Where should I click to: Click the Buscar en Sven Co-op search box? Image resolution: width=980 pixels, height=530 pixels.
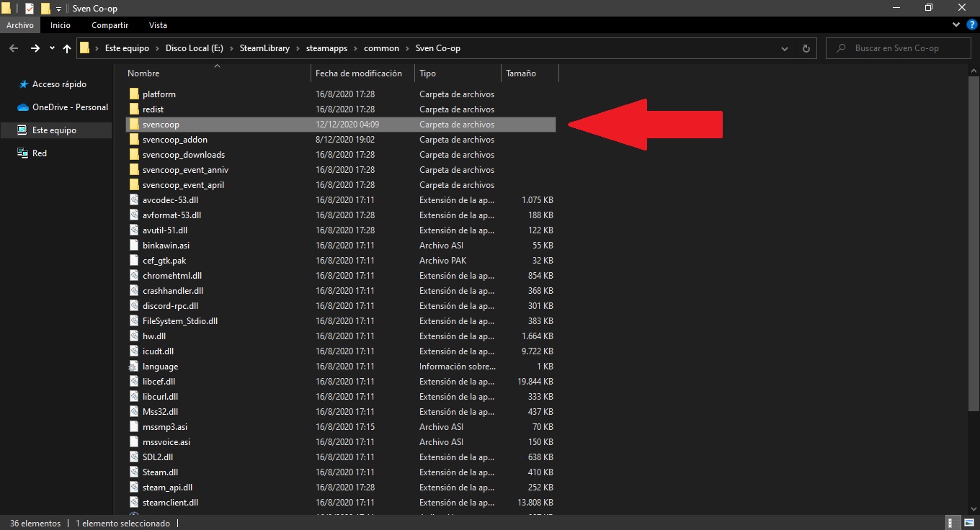click(x=898, y=48)
